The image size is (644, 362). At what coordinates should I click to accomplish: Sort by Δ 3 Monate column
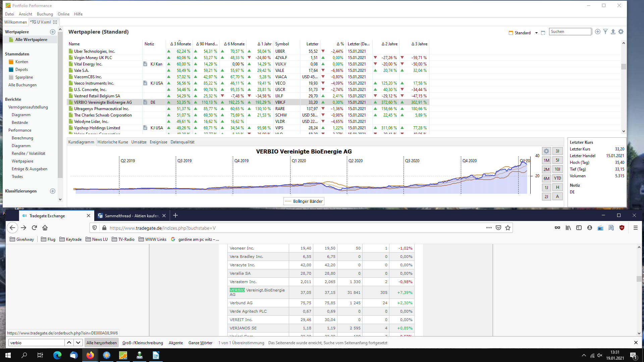click(180, 44)
